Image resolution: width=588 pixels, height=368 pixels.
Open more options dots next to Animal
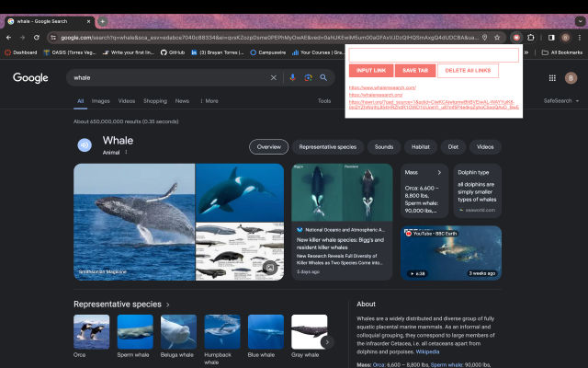[x=126, y=152]
